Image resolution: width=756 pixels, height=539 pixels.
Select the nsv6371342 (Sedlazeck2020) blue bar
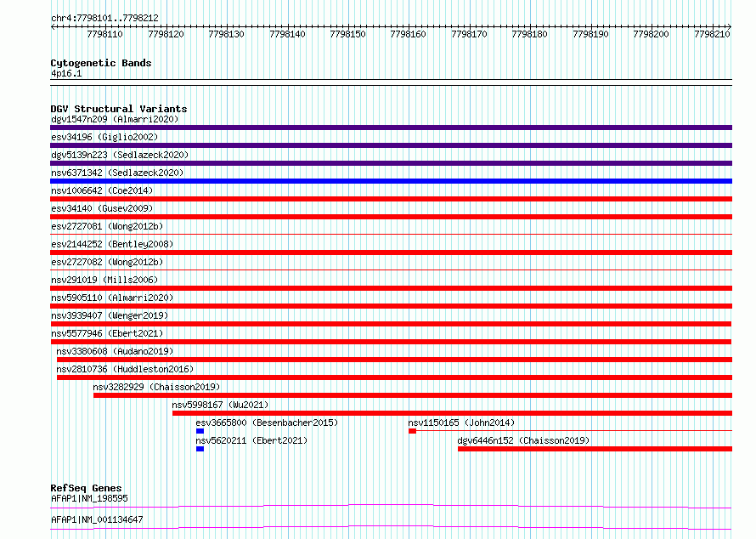[391, 181]
